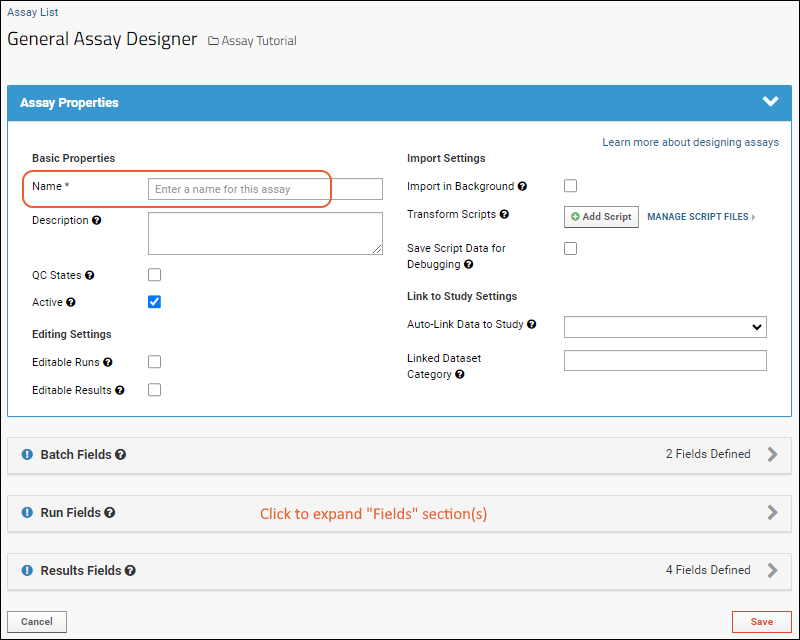Click the Import in Background help icon

click(x=522, y=187)
